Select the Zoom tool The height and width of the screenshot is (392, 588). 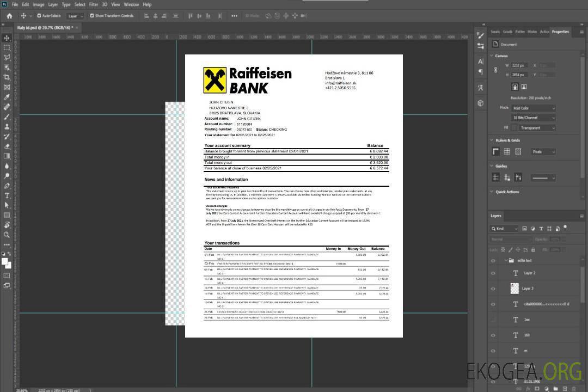click(x=7, y=235)
